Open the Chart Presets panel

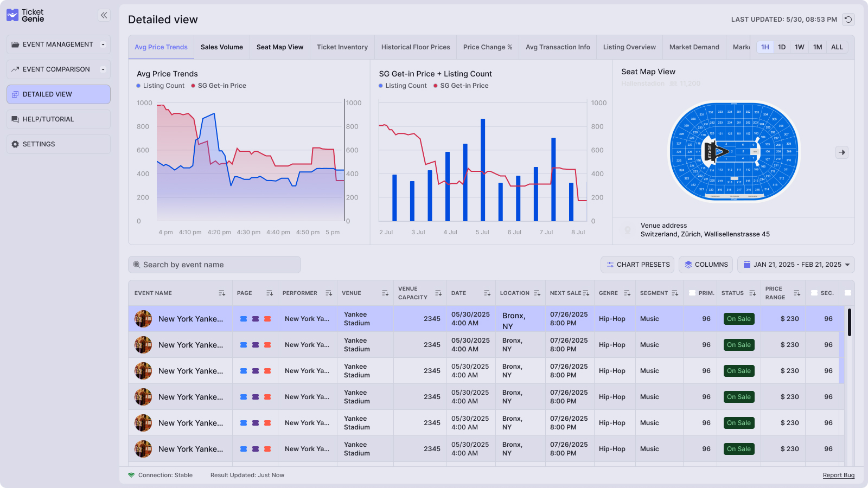coord(637,264)
